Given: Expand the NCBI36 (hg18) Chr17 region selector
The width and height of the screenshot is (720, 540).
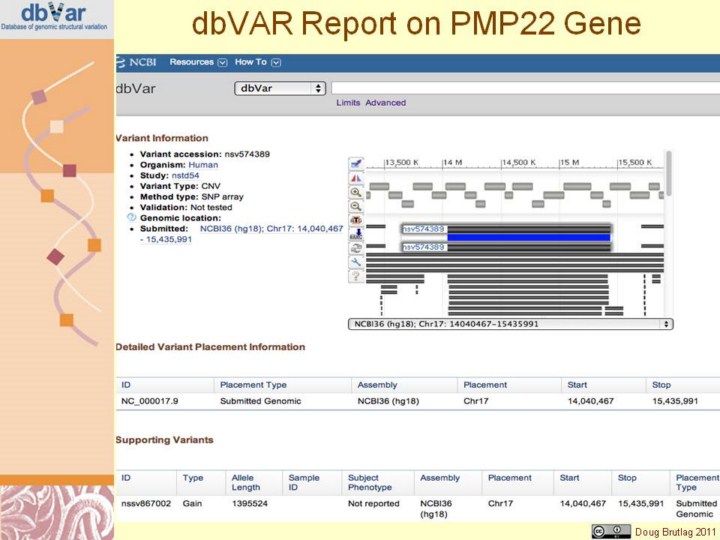Looking at the screenshot, I should point(510,324).
